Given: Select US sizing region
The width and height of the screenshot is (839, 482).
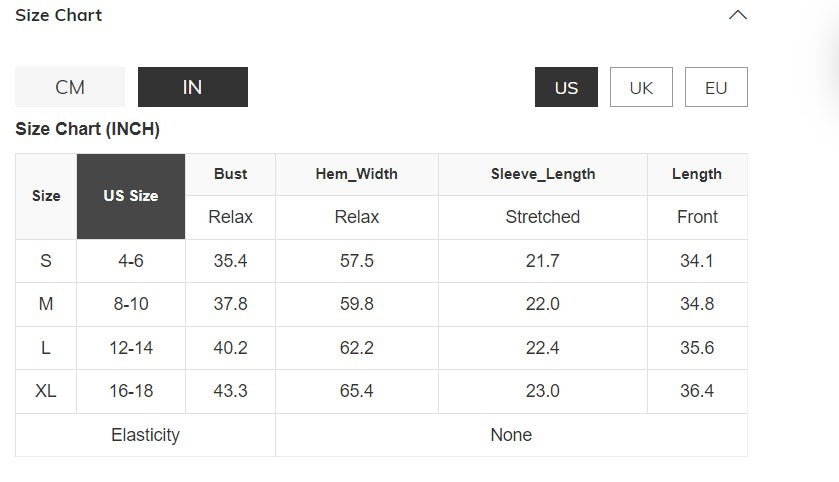Looking at the screenshot, I should click(x=566, y=87).
